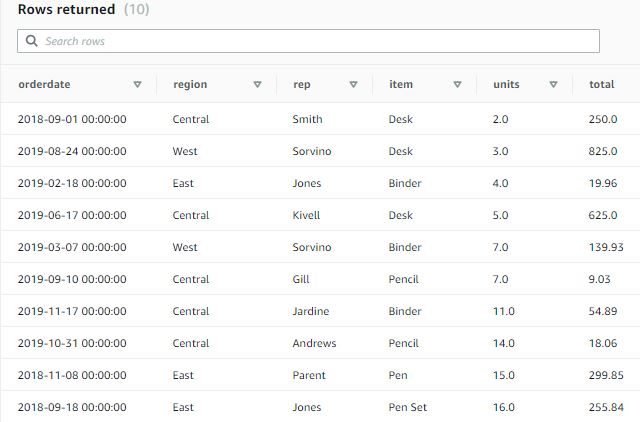Click the region column header

pos(190,85)
